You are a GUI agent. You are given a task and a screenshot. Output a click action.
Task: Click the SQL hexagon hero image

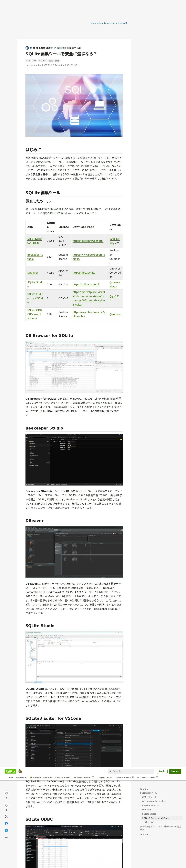[x=74, y=105]
